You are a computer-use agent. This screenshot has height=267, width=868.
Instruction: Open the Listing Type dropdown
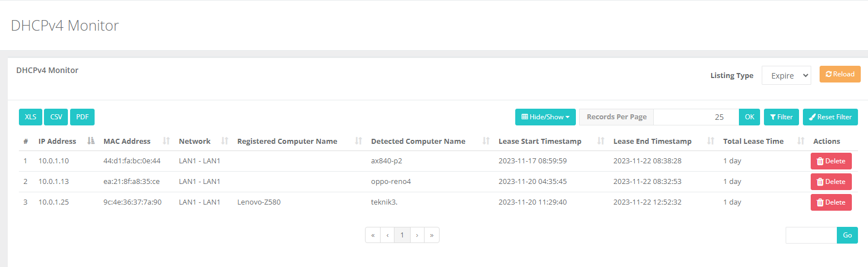(x=786, y=76)
